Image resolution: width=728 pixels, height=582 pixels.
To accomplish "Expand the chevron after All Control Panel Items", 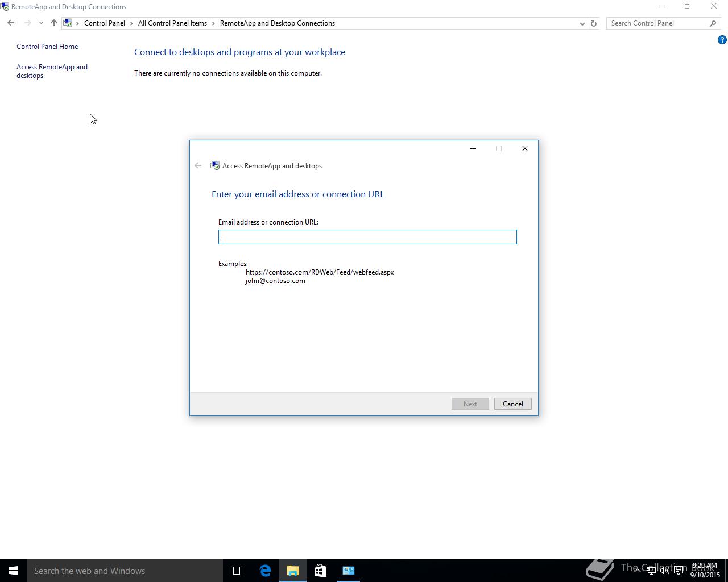I will 214,23.
